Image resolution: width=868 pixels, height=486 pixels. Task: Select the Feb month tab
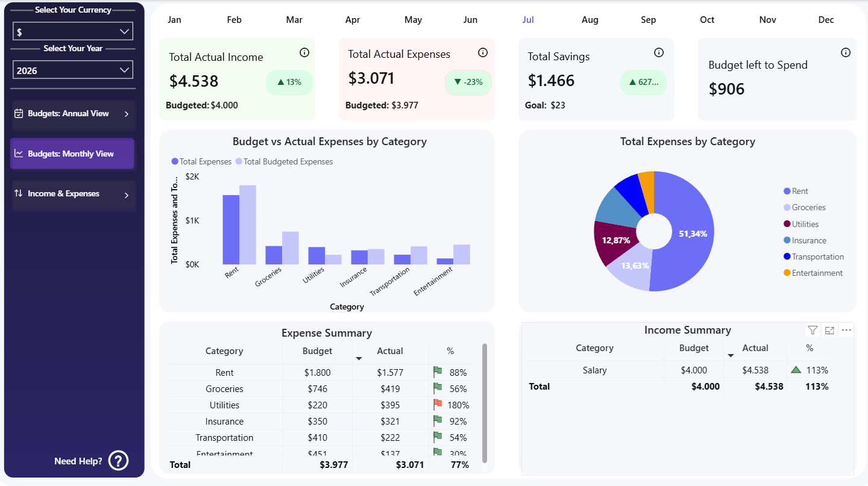234,20
